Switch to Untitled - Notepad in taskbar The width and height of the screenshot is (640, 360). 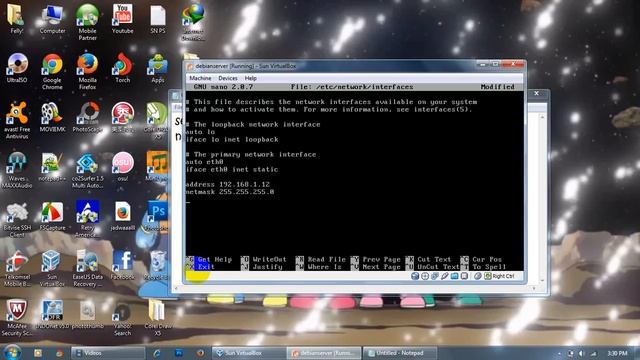(x=400, y=353)
